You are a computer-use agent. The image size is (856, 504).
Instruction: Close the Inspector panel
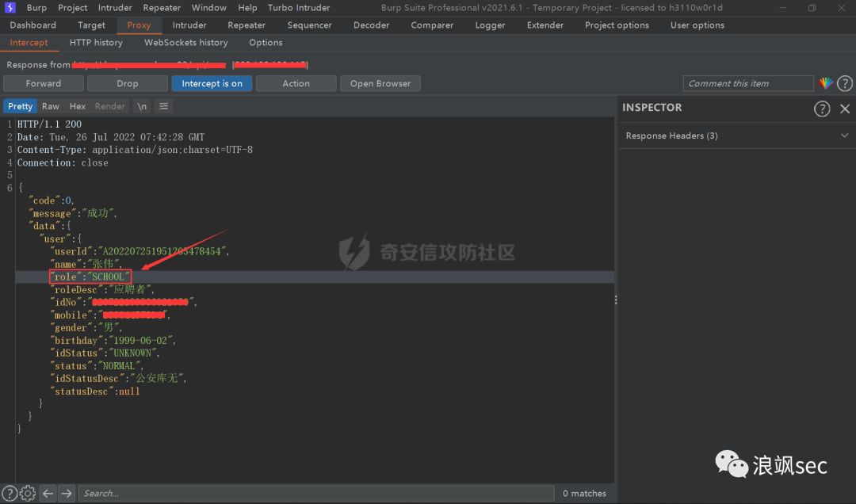tap(845, 109)
